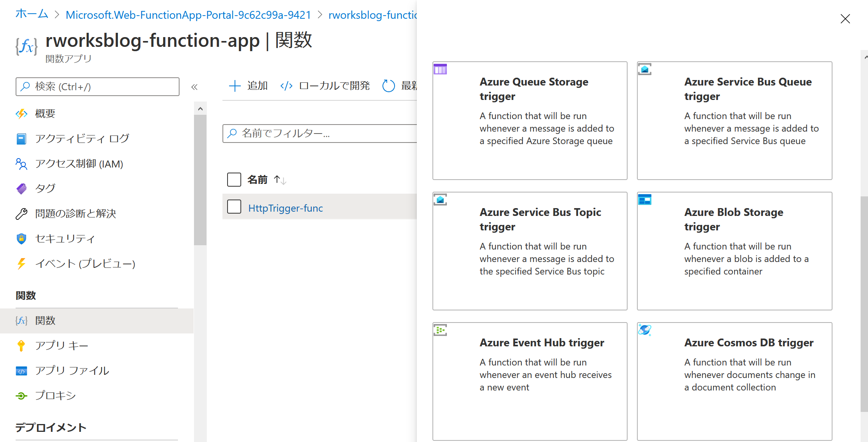868x442 pixels.
Task: Click the magnifier icon in sidebar search
Action: (x=25, y=86)
